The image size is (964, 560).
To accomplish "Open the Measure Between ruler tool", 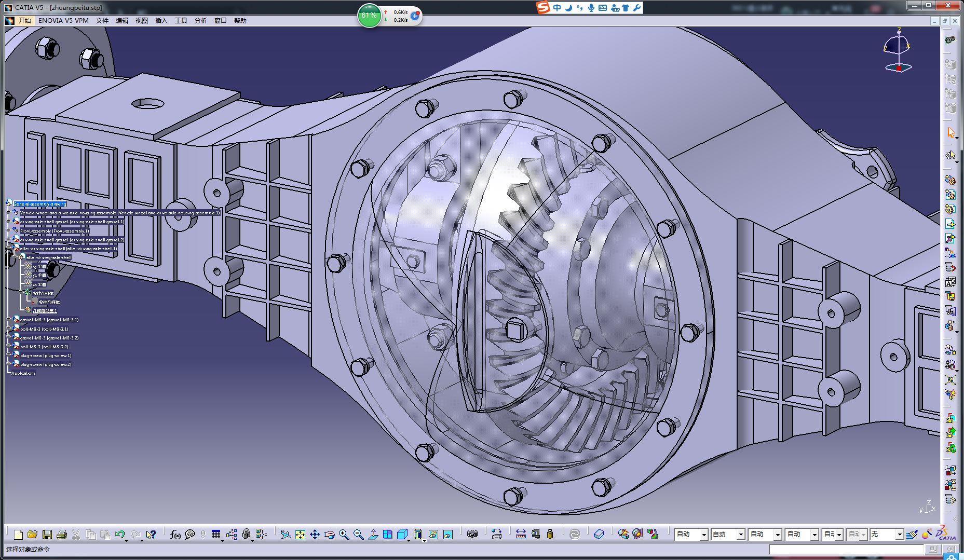I will (x=521, y=535).
